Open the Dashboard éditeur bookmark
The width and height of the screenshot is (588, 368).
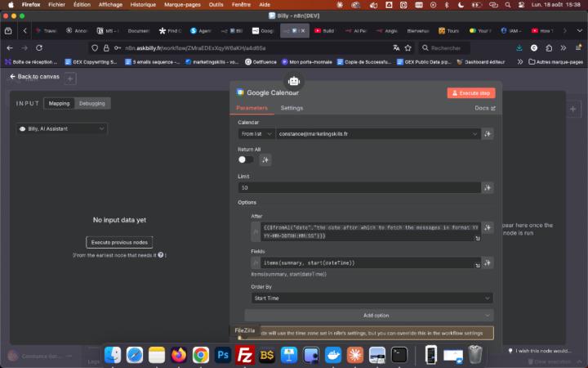click(481, 62)
